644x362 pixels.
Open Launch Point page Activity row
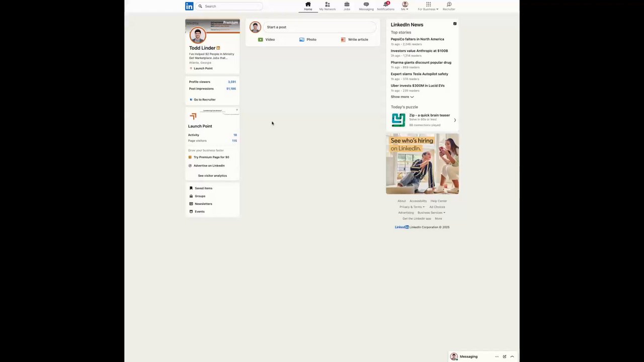[212, 135]
